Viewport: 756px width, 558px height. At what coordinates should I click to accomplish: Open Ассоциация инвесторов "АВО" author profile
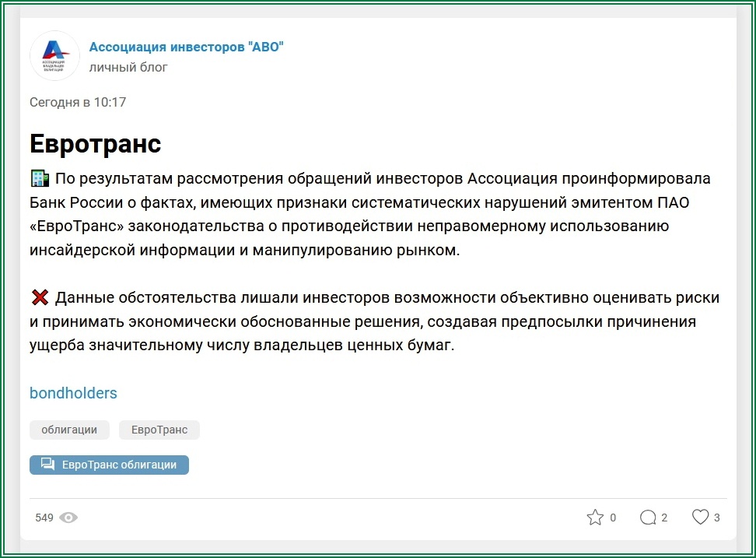click(x=186, y=47)
